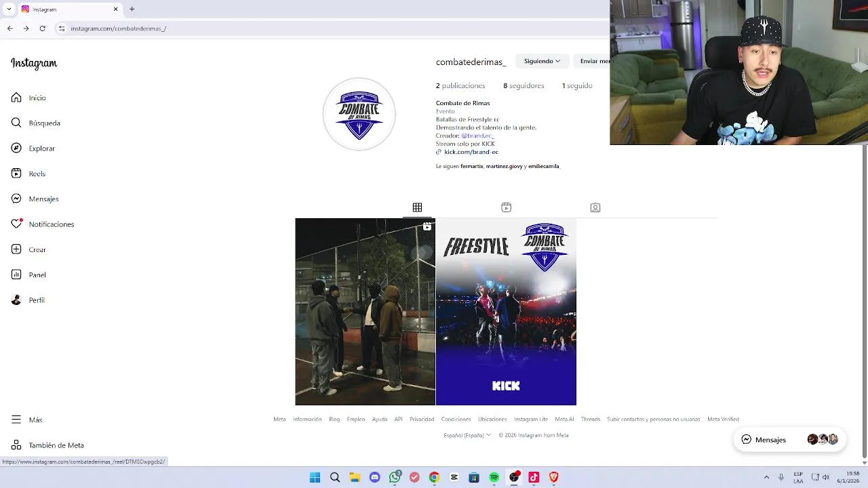Select the Instagram browser tab
The width and height of the screenshot is (868, 488).
70,9
